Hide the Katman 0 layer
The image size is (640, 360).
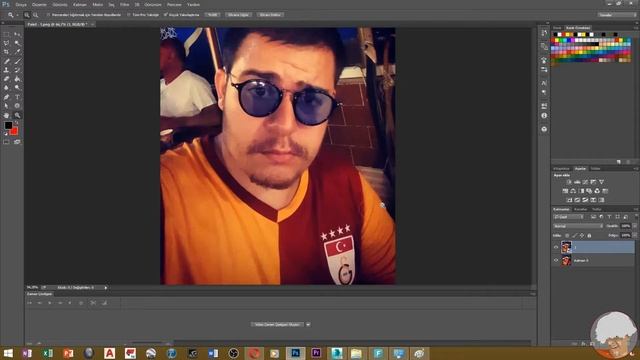click(x=556, y=260)
